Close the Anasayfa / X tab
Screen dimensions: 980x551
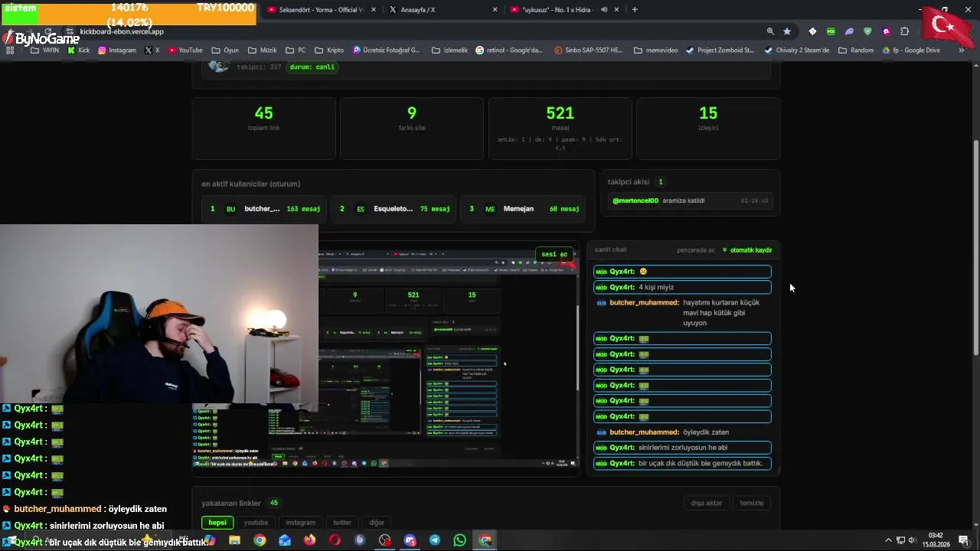[495, 9]
